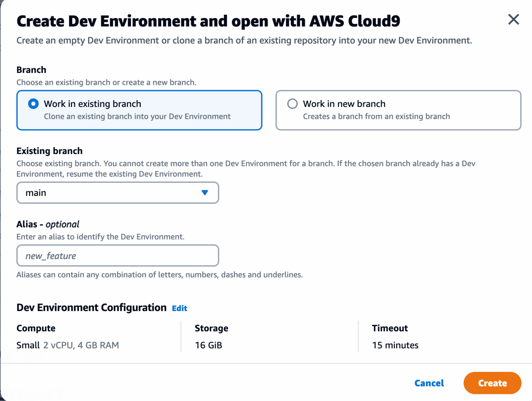The width and height of the screenshot is (532, 401).
Task: Click the Compute value "Small 2 vCPU"
Action: tap(68, 345)
